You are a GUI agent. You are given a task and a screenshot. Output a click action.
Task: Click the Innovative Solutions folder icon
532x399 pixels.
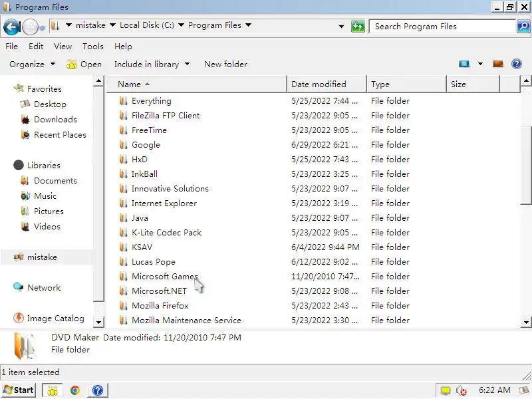[x=123, y=188]
